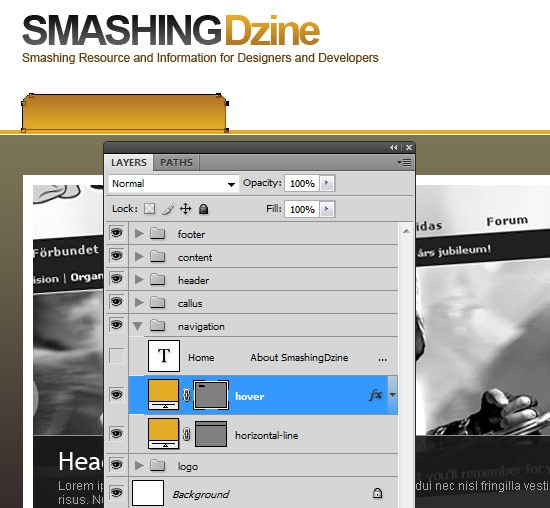
Task: Click the content group folder icon
Action: tap(157, 256)
